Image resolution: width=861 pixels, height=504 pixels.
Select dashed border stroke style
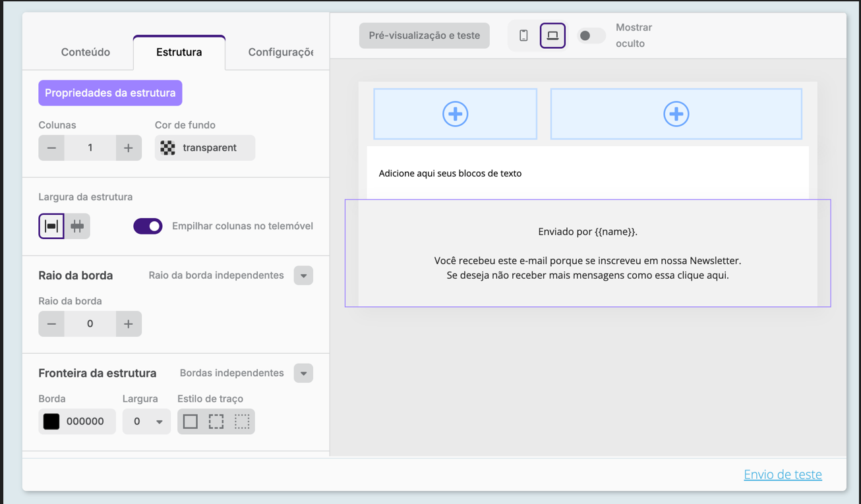[216, 422]
